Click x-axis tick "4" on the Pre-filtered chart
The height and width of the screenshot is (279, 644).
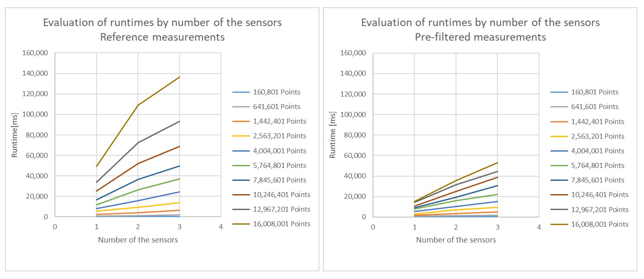539,227
